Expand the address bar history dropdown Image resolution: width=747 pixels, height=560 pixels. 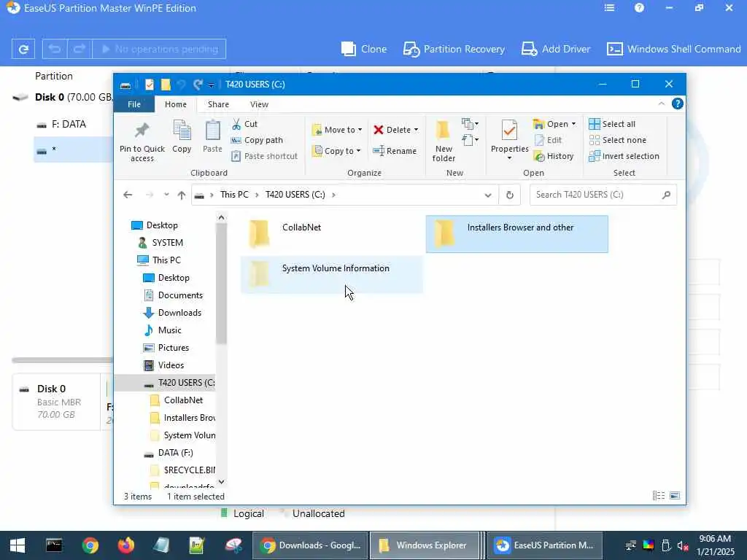pos(488,195)
